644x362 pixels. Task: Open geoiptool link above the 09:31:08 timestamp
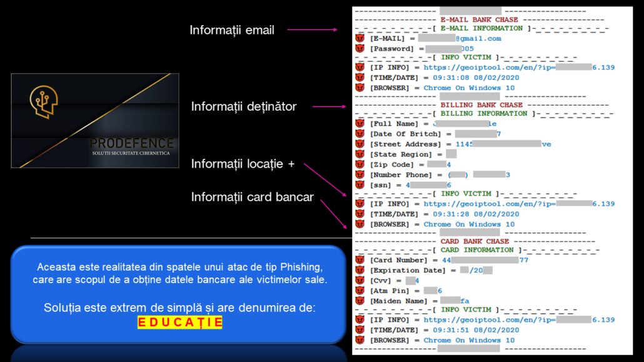tap(519, 68)
